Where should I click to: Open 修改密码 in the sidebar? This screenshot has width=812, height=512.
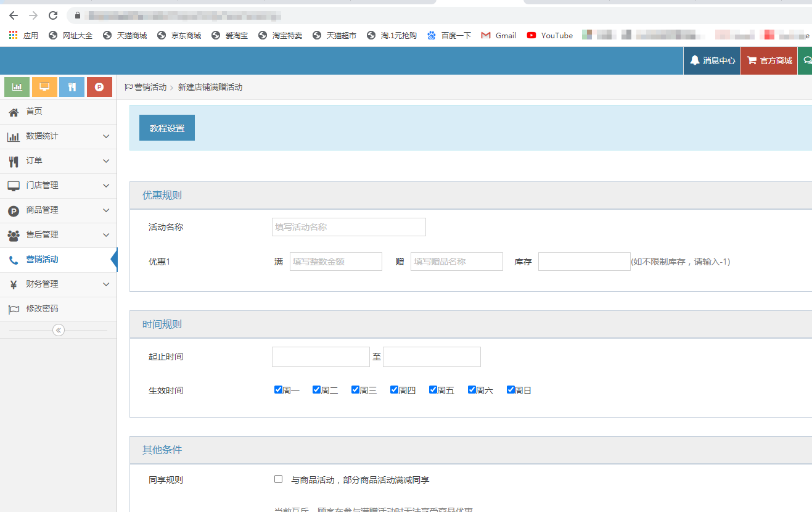[42, 309]
